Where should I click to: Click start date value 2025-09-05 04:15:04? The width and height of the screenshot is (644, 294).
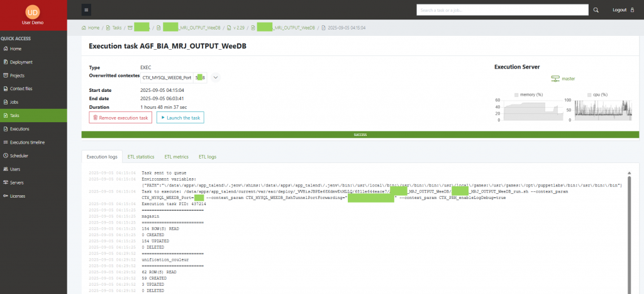coord(162,90)
